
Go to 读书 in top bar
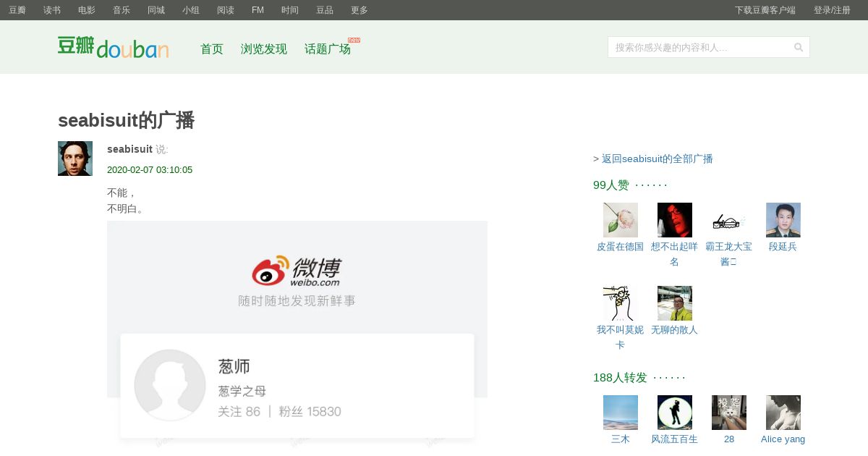point(52,10)
